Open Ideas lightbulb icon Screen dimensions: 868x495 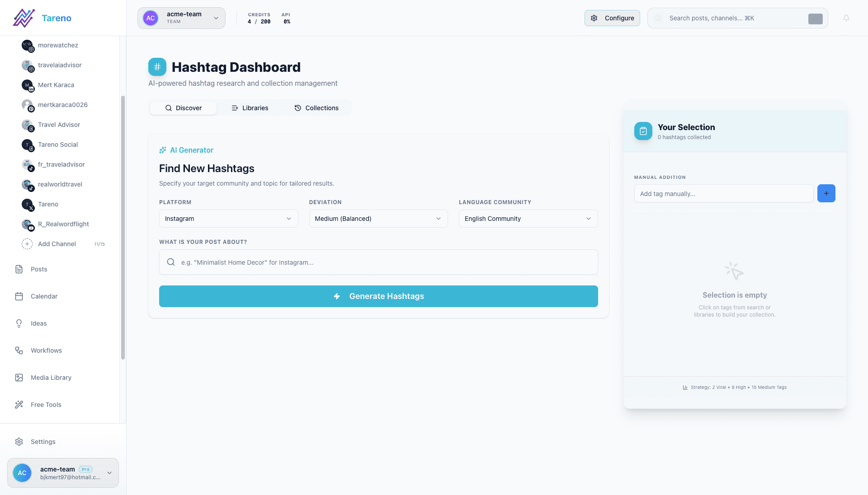(19, 323)
